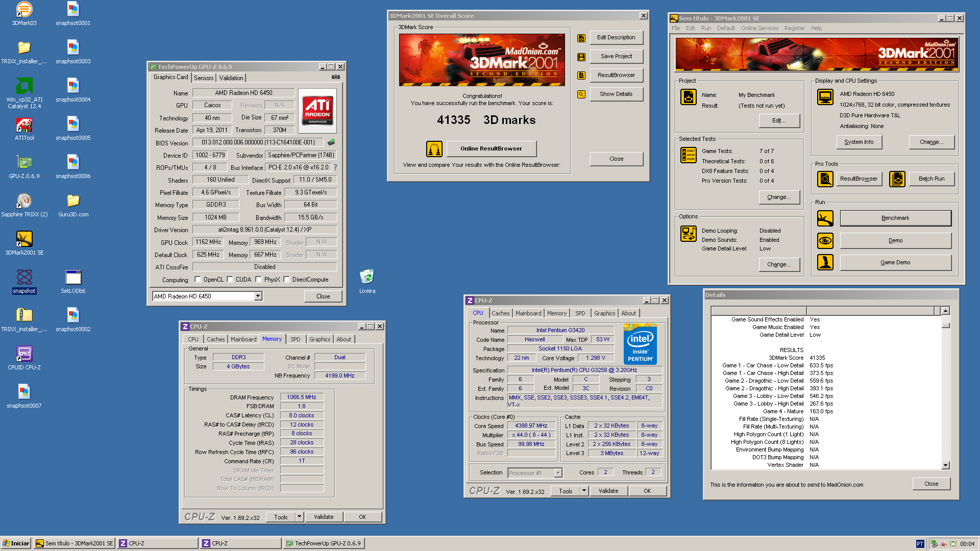Click the Online ResultBrowser button
This screenshot has height=551, width=980.
[x=491, y=148]
